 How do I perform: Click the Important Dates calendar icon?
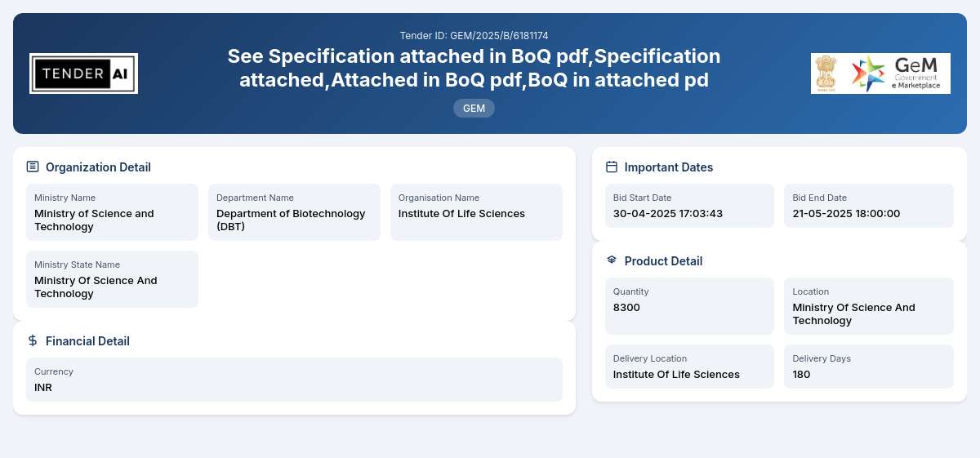click(x=612, y=167)
